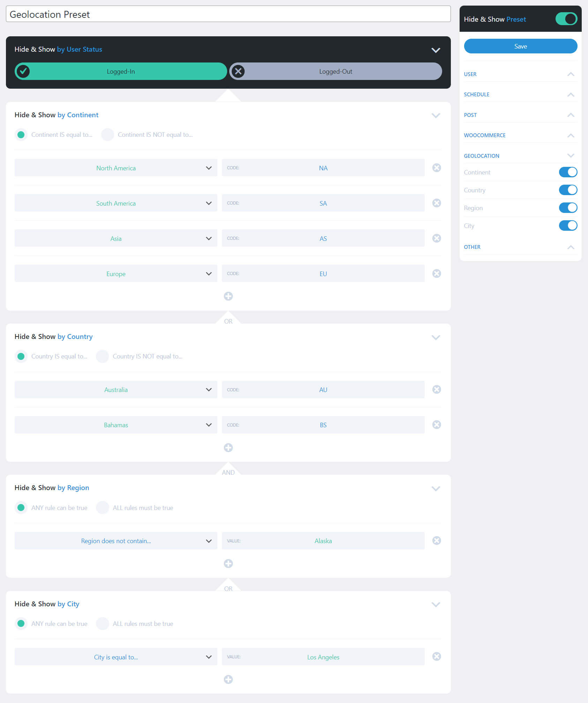Select the Logged-Out status
Viewport: 588px width, 703px height.
[335, 71]
